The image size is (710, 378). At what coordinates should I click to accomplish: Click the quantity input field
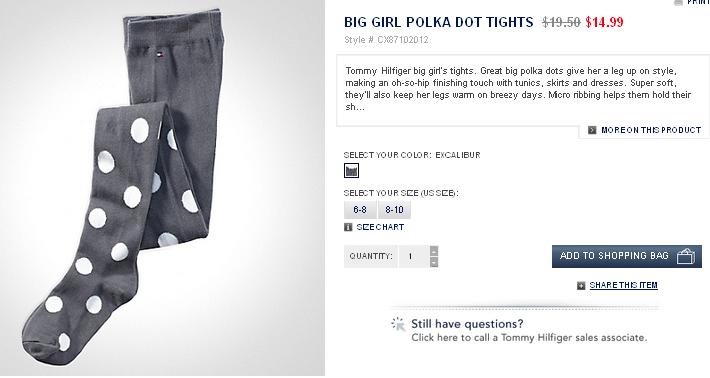[x=413, y=256]
